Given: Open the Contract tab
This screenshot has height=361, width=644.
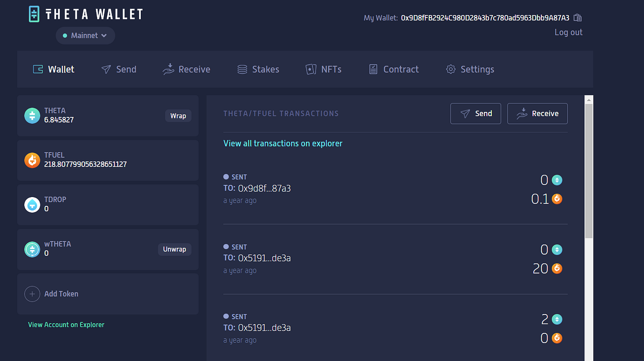Looking at the screenshot, I should coord(394,69).
